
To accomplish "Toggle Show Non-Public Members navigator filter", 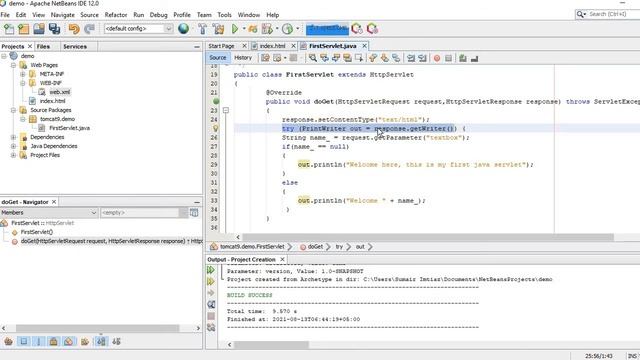I will point(53,341).
